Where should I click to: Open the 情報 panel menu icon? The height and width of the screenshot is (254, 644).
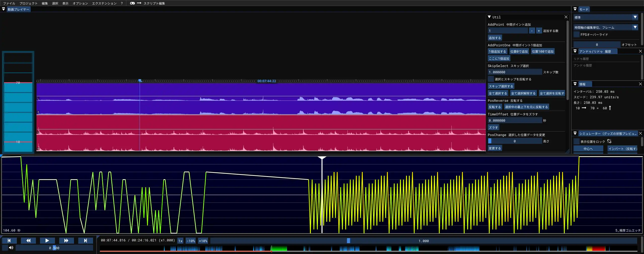575,84
